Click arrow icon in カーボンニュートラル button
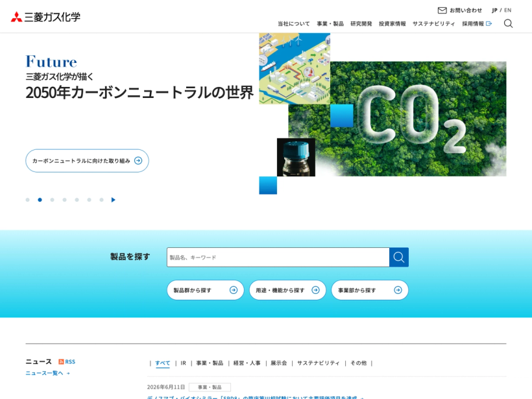Image resolution: width=532 pixels, height=399 pixels. (138, 161)
